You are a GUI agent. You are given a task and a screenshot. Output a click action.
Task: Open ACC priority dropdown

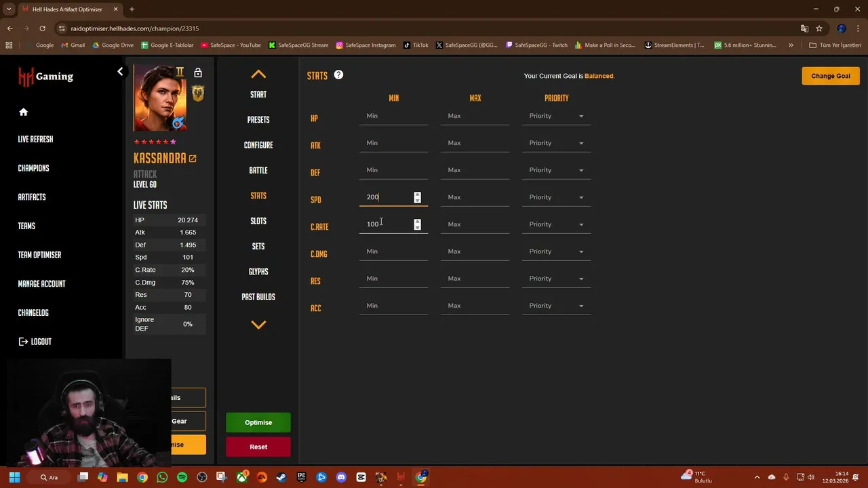tap(556, 306)
